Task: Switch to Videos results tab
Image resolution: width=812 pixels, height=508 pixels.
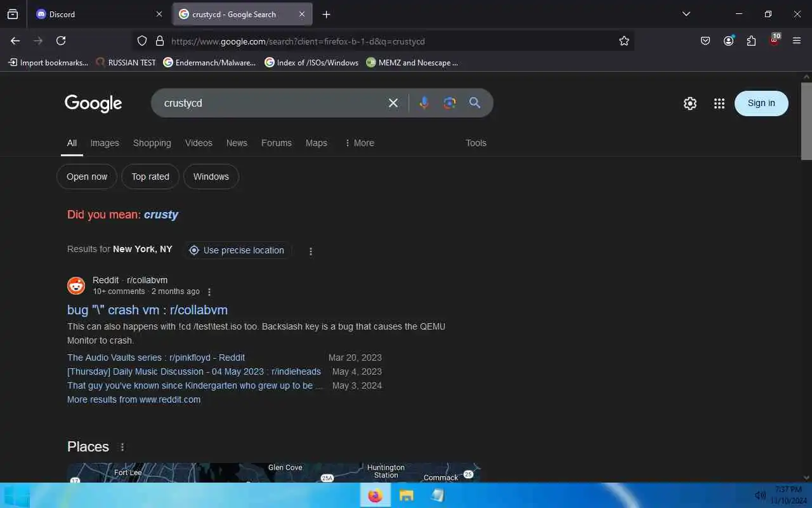Action: click(199, 143)
